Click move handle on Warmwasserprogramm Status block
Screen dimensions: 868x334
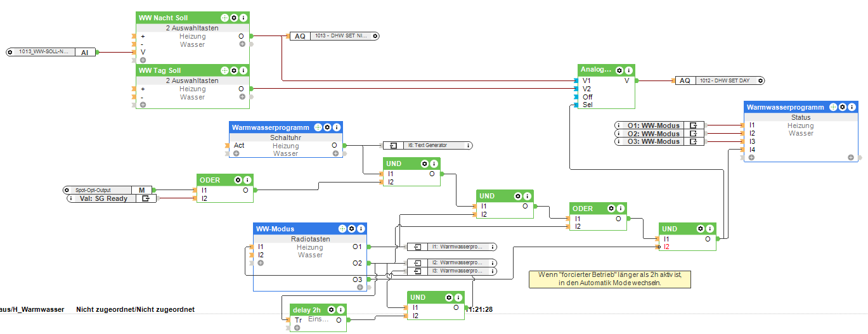[x=834, y=107]
